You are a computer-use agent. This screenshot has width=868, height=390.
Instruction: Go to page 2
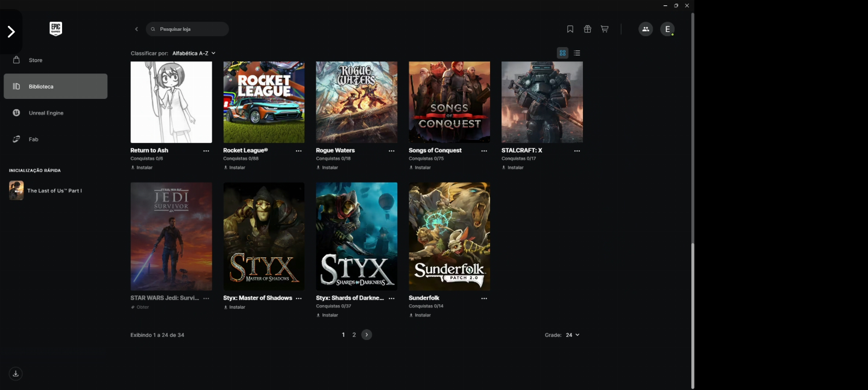(354, 335)
